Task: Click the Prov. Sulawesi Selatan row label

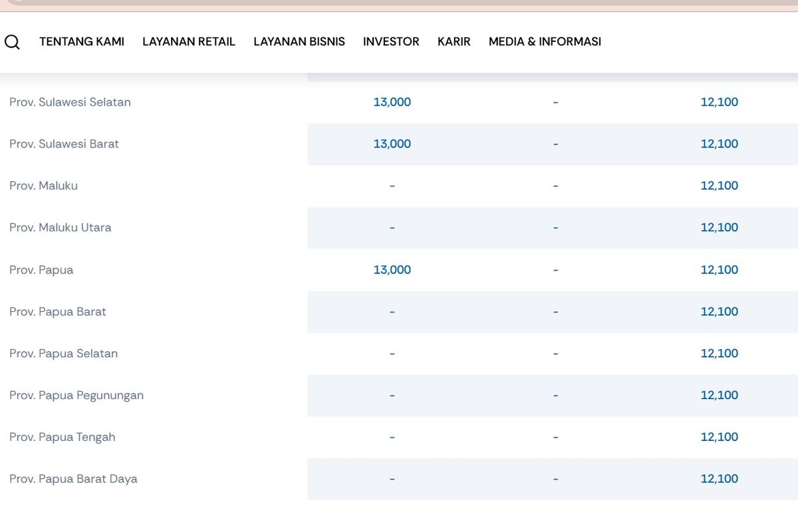Action: click(x=70, y=102)
